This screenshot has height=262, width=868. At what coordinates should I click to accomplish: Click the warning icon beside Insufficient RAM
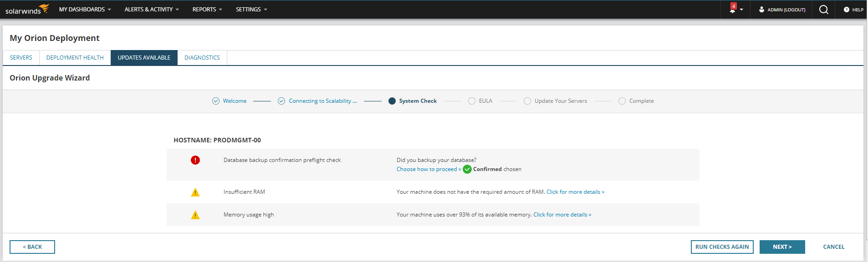pos(195,192)
